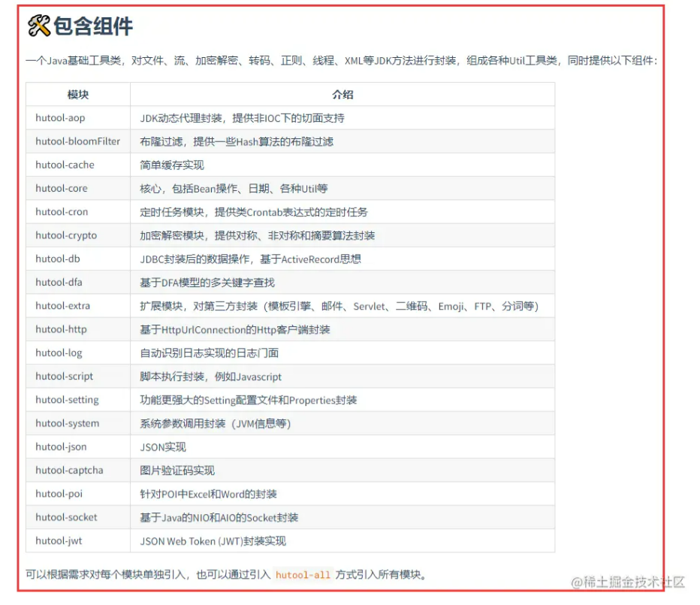
Task: Select the hutool-core module name
Action: point(60,188)
